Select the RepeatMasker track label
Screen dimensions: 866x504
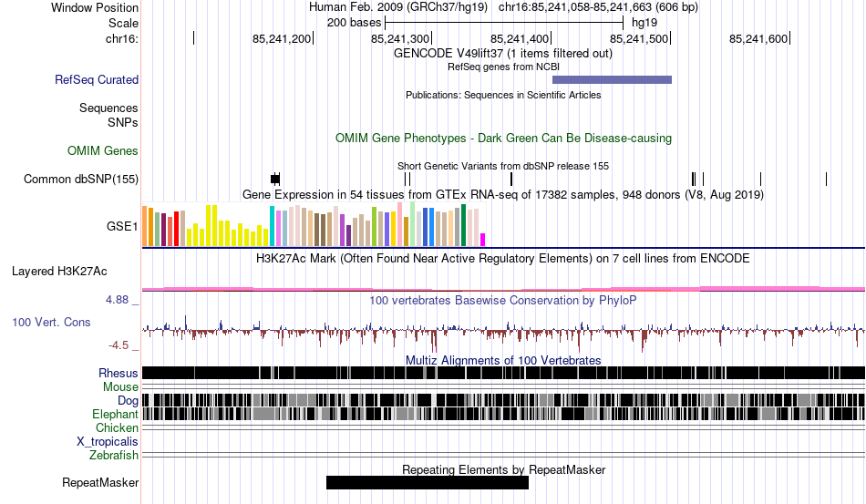[x=100, y=482]
